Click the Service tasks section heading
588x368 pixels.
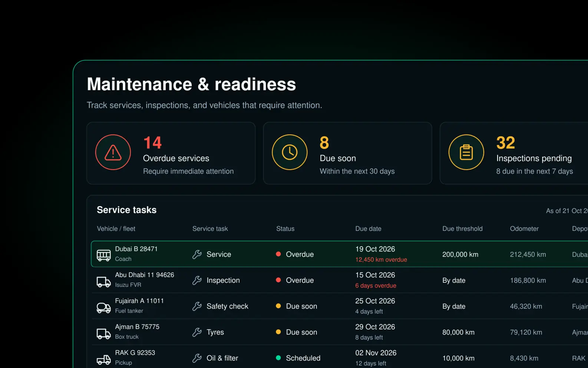point(126,210)
